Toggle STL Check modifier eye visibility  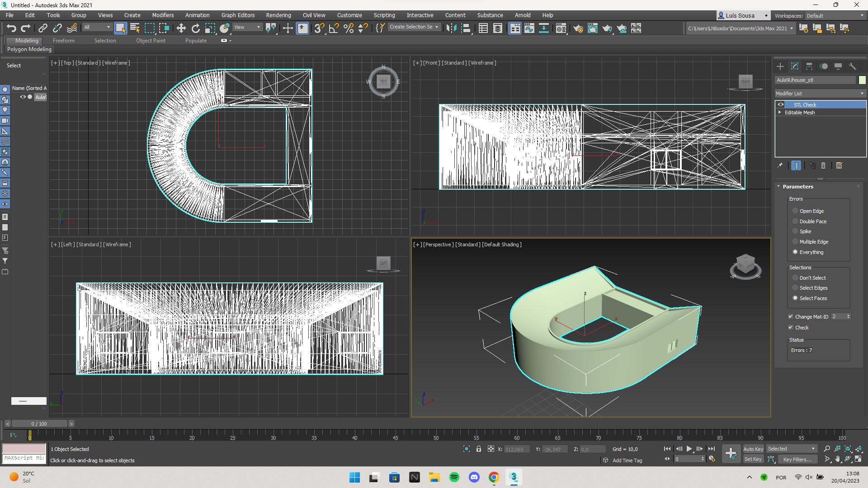(781, 105)
